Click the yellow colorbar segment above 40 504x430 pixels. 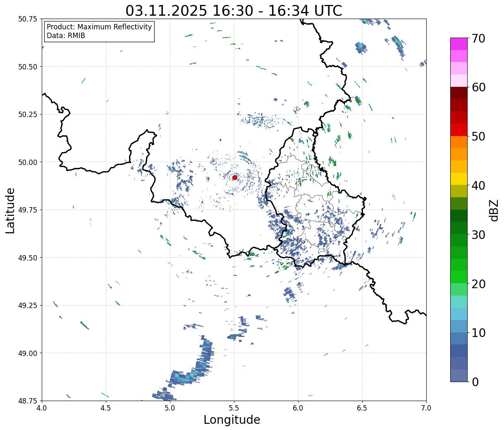point(459,179)
